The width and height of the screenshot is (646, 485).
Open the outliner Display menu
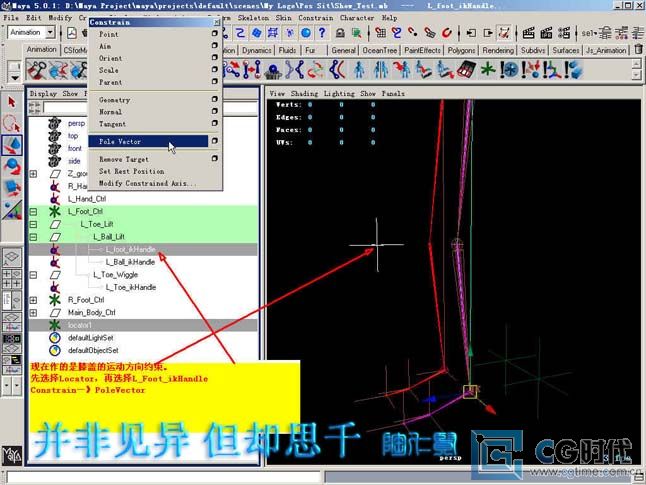(x=43, y=94)
